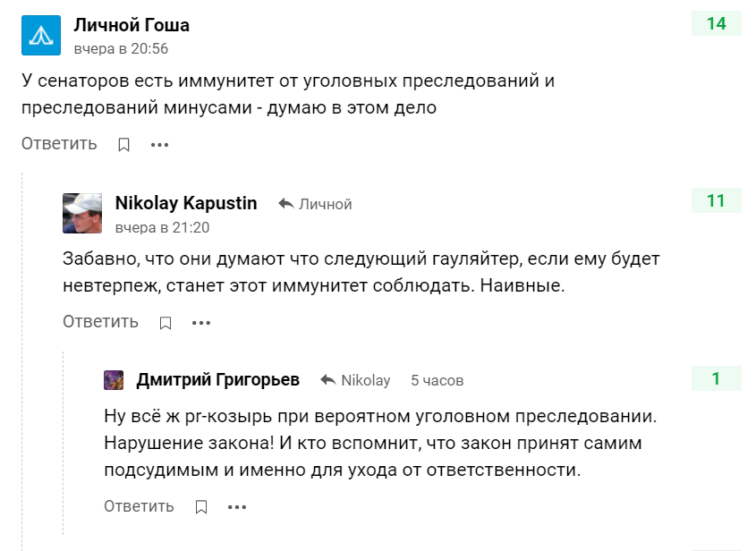
Task: Click the 'вчера в 20:56' timestamp
Action: tap(121, 48)
